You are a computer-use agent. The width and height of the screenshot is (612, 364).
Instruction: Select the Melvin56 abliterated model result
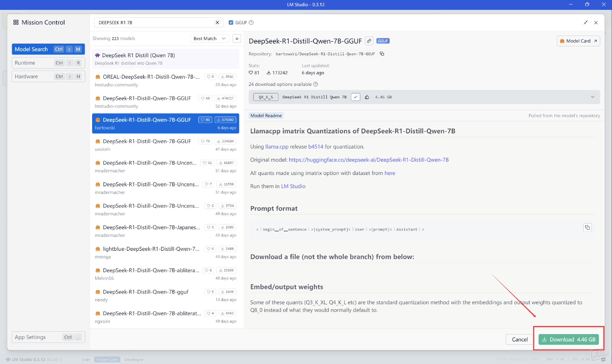click(x=165, y=274)
